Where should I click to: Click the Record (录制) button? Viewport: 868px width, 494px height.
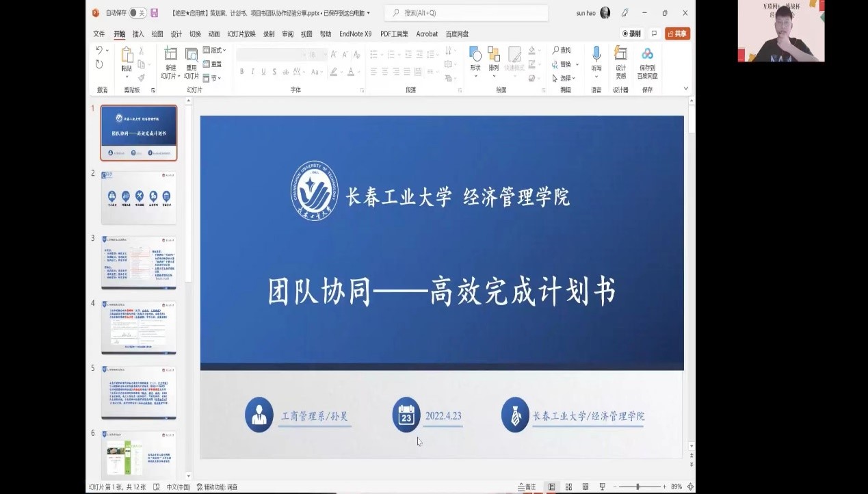631,34
